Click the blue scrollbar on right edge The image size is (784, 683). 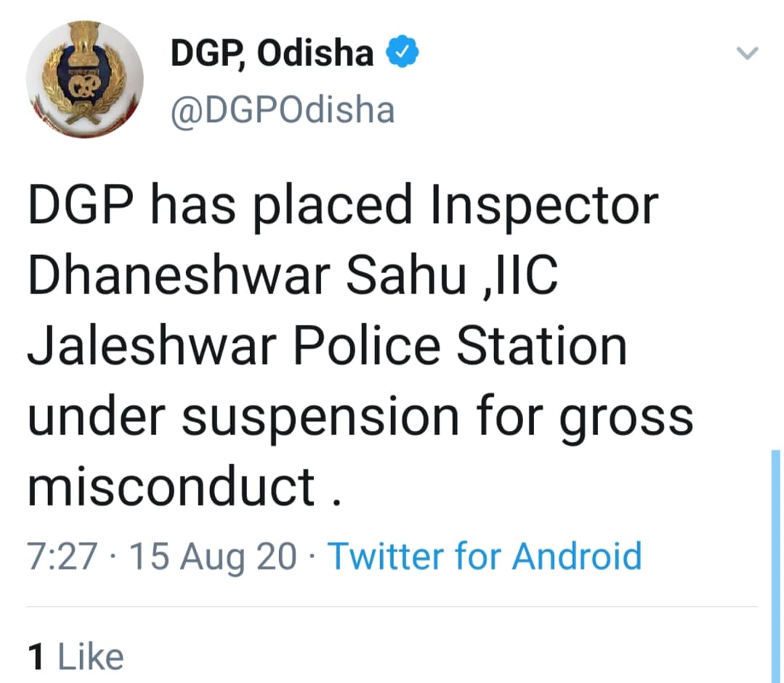coord(775,567)
